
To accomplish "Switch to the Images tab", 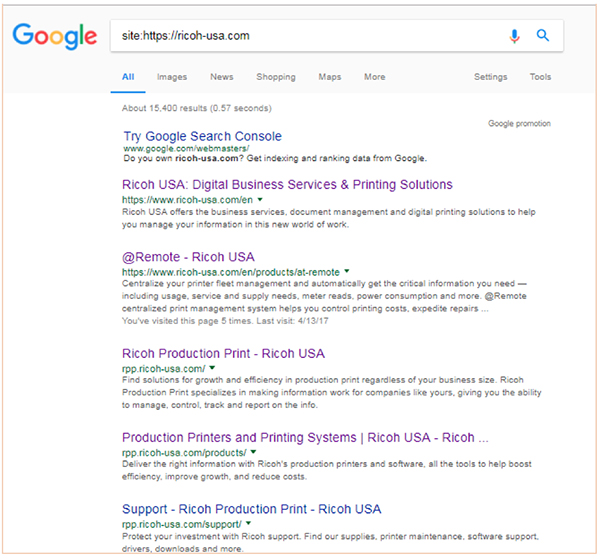I will click(x=171, y=77).
